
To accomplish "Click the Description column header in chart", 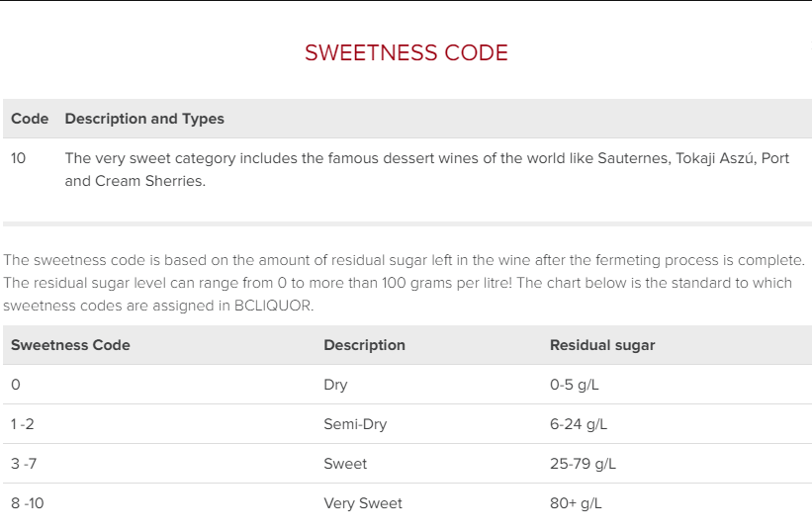I will click(364, 345).
